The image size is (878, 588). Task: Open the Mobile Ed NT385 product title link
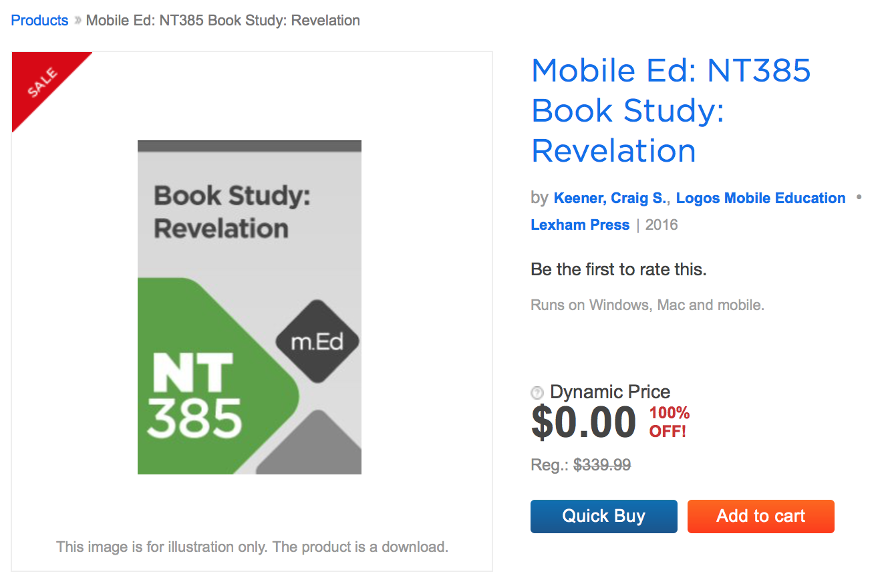(x=671, y=110)
